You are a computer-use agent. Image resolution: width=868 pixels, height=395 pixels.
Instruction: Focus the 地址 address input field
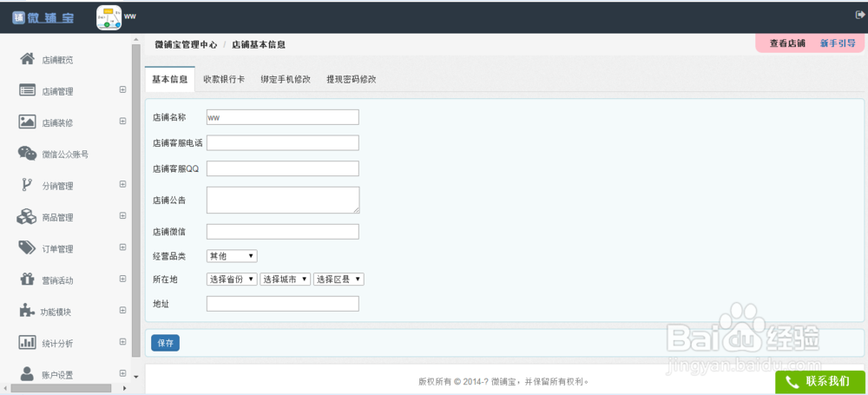pos(283,304)
